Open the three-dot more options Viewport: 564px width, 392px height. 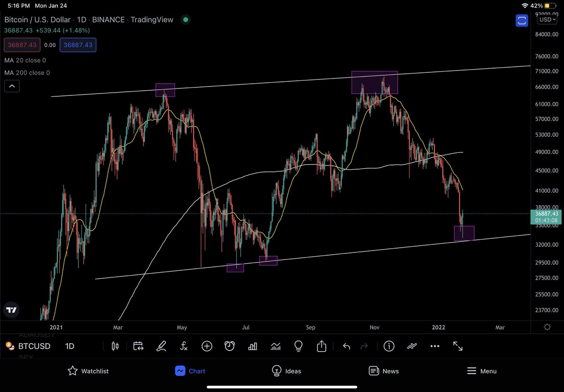pyautogui.click(x=435, y=346)
